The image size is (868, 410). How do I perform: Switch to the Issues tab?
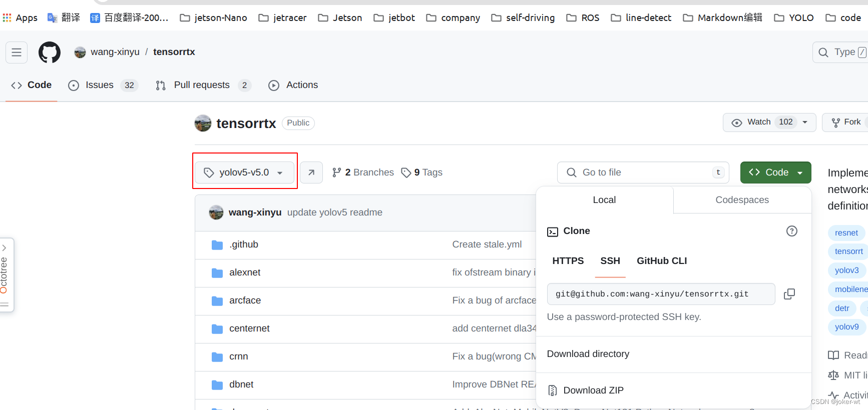pyautogui.click(x=103, y=85)
